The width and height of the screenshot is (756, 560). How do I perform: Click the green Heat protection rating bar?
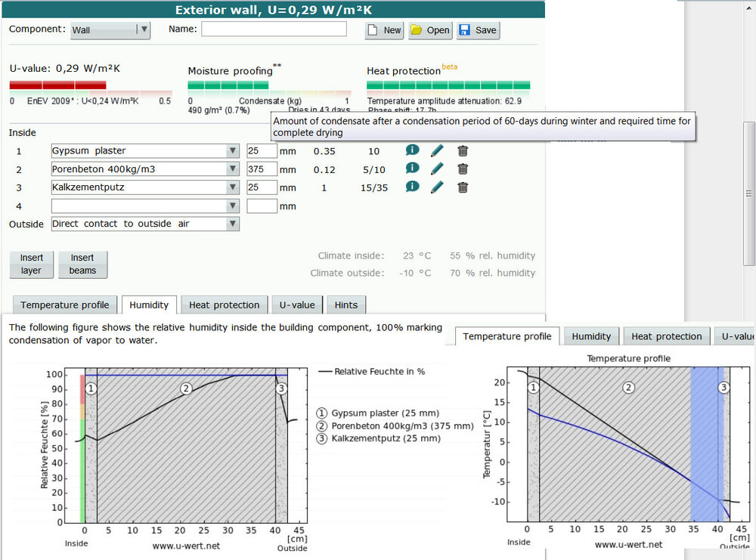click(448, 85)
